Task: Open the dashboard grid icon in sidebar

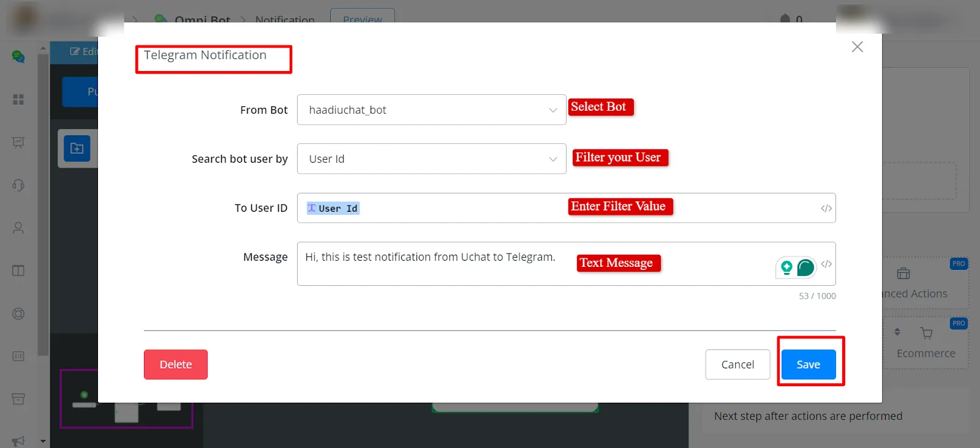Action: (x=18, y=99)
